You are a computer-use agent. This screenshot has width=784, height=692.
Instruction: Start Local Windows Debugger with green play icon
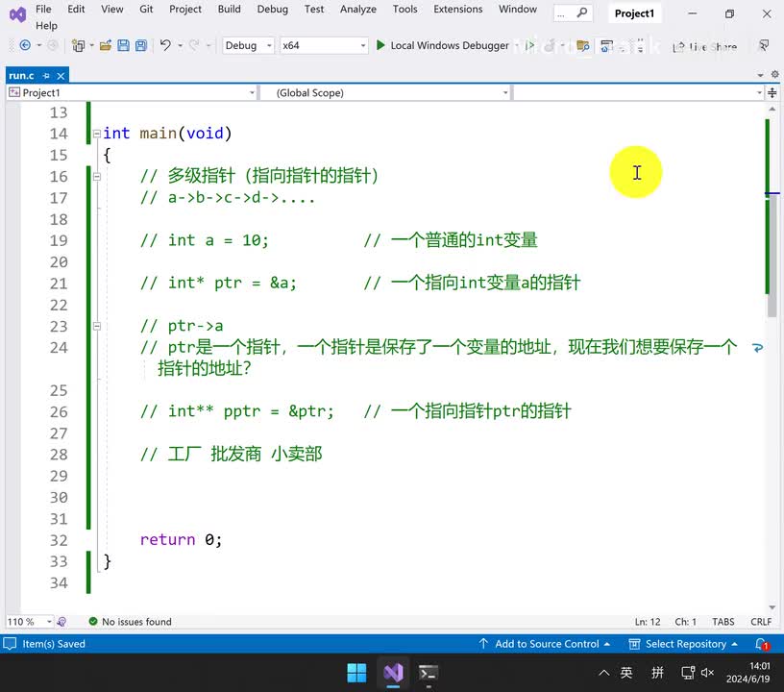[380, 45]
